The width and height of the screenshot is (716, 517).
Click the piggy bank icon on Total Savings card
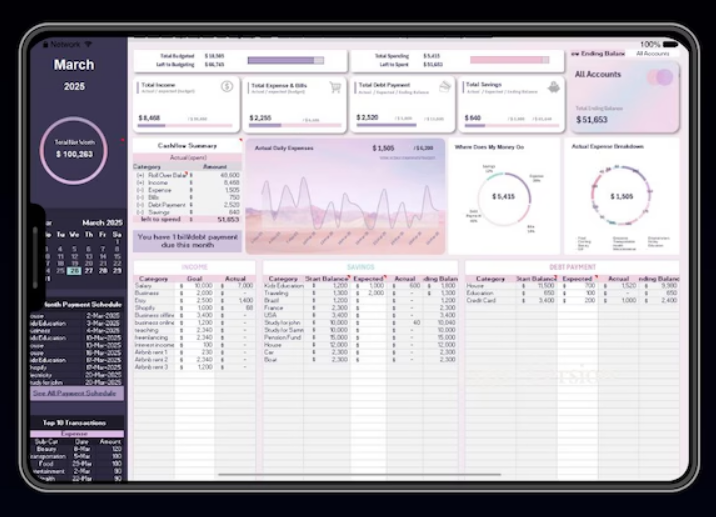[x=553, y=86]
